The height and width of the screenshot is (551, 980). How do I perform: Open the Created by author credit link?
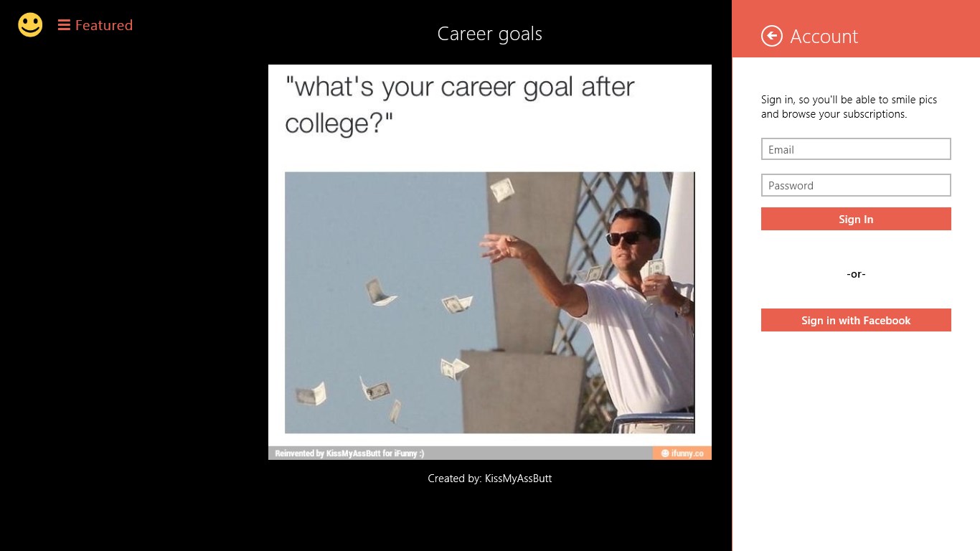point(490,479)
